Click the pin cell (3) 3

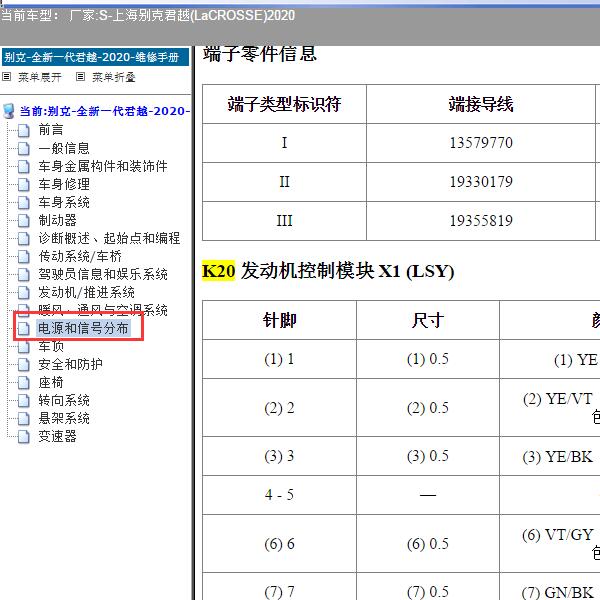pyautogui.click(x=279, y=456)
